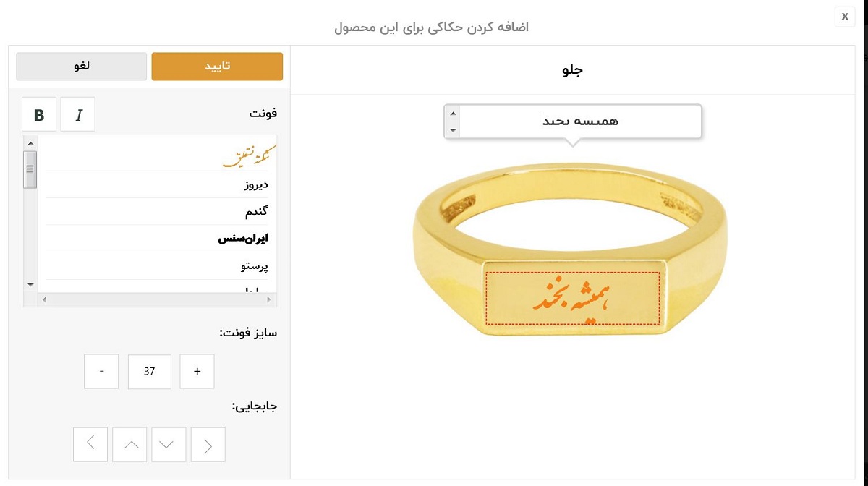Screen dimensions: 868x486
Task: Confirm the engraving with the تایید button
Action: [216, 66]
